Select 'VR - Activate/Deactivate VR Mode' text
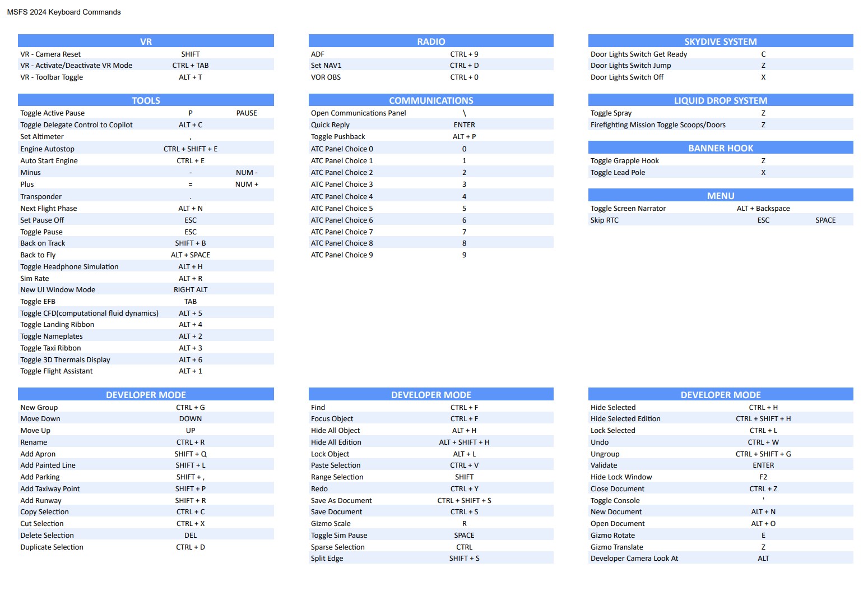Viewport: 868px width, 595px height. tap(76, 66)
